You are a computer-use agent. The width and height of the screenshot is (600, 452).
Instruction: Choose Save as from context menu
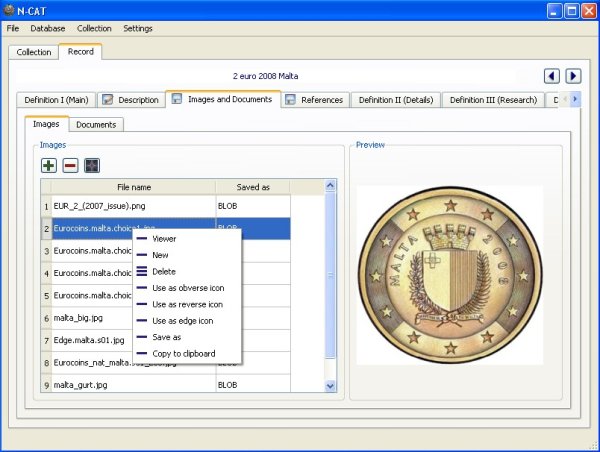click(x=187, y=337)
